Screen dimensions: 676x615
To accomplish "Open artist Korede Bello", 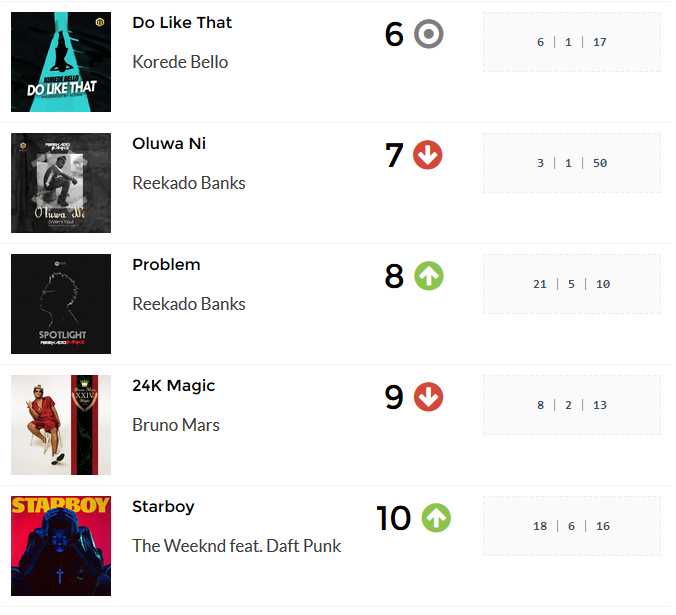I will [180, 62].
